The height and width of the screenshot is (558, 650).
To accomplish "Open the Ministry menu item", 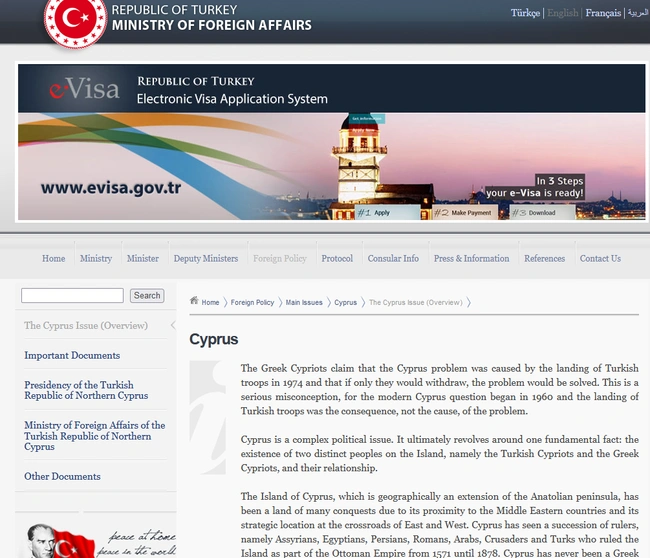I will click(x=96, y=258).
